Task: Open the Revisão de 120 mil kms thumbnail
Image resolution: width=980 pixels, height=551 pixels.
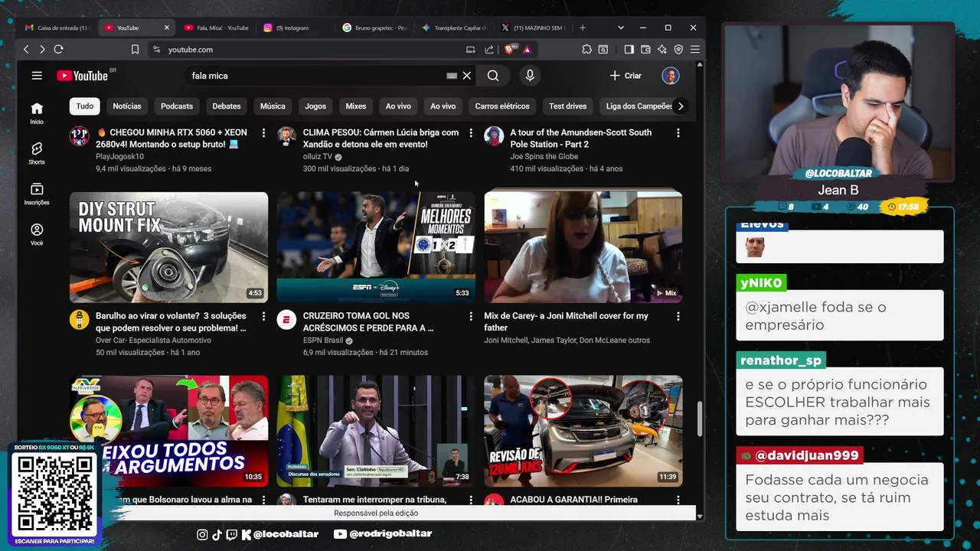Action: [583, 431]
